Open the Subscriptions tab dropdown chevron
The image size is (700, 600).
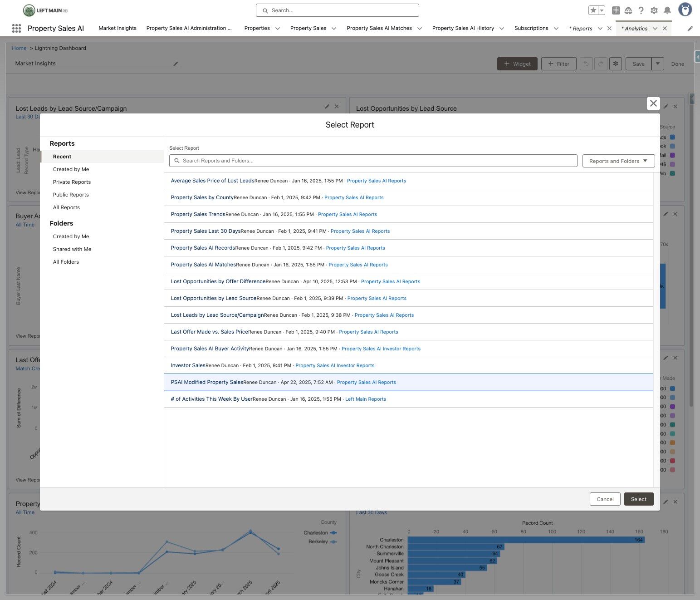556,28
